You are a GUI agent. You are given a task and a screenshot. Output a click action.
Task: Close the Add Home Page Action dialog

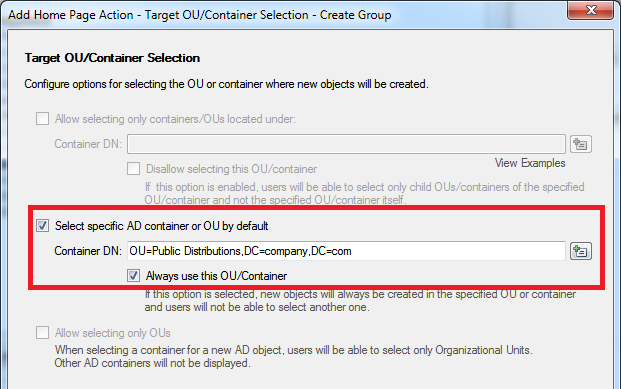tap(591, 10)
